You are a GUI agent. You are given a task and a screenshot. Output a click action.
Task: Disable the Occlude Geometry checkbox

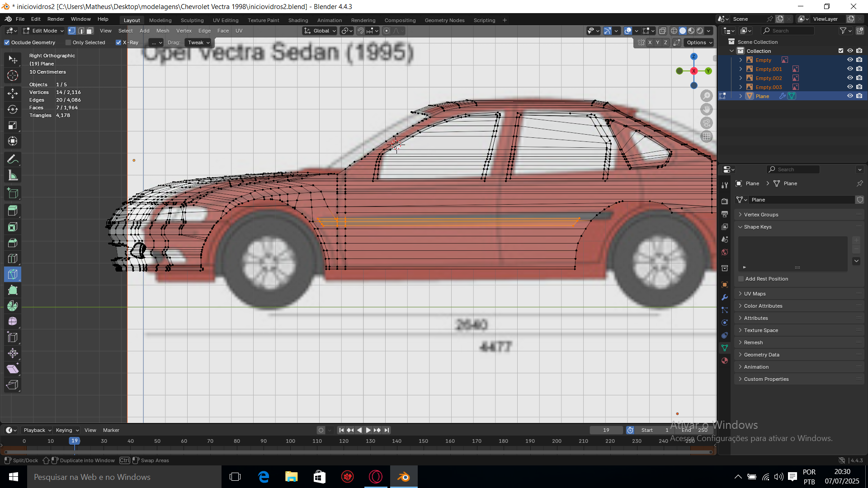[7, 42]
